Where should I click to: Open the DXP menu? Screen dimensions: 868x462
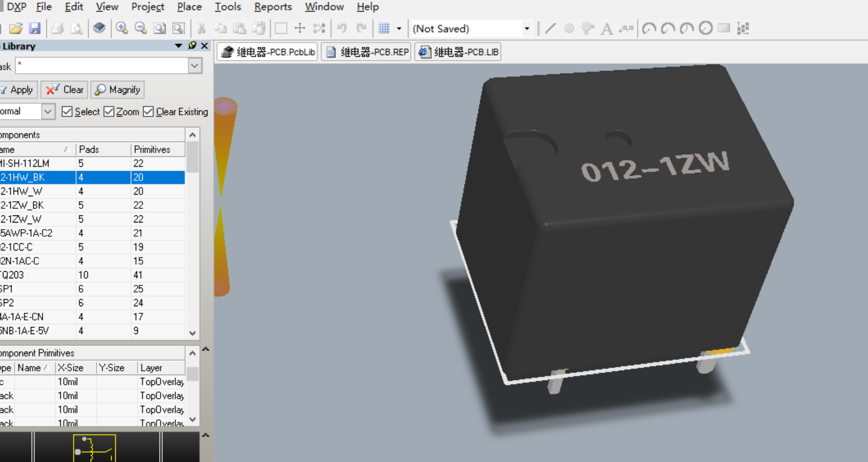click(15, 7)
